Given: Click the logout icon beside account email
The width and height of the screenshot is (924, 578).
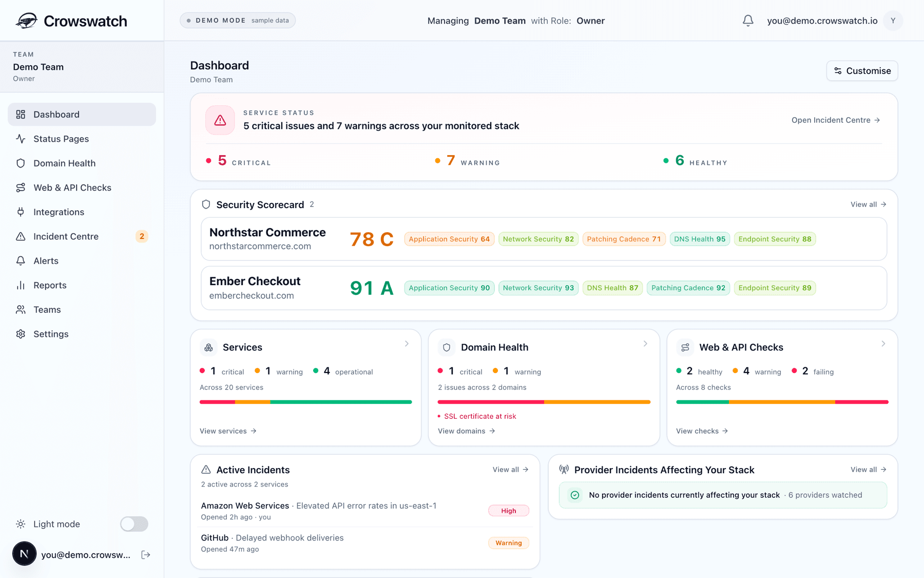Looking at the screenshot, I should (146, 554).
